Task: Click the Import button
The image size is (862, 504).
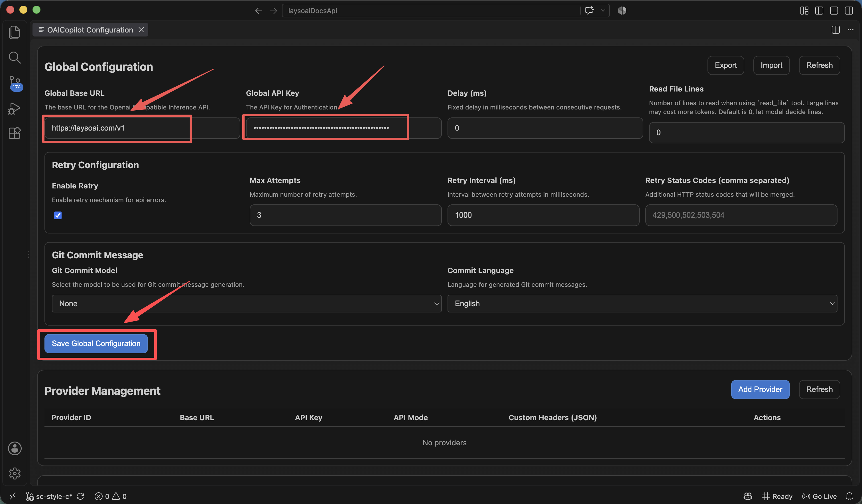Action: pos(771,65)
